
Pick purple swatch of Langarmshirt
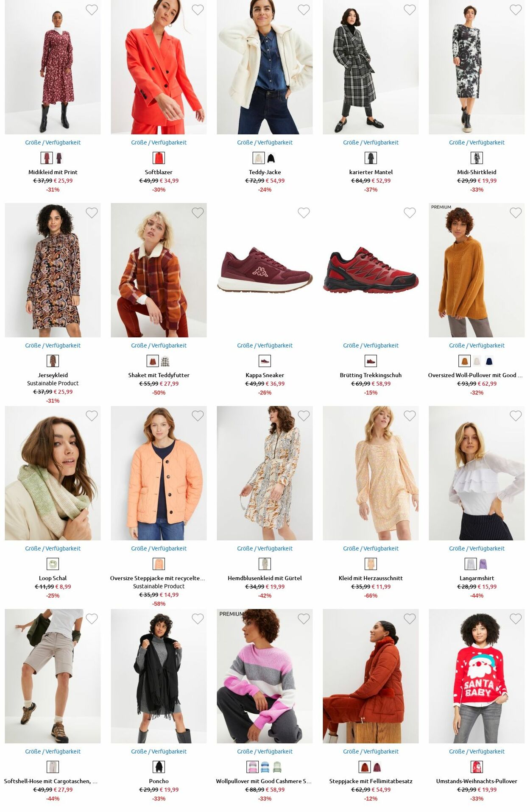[483, 564]
